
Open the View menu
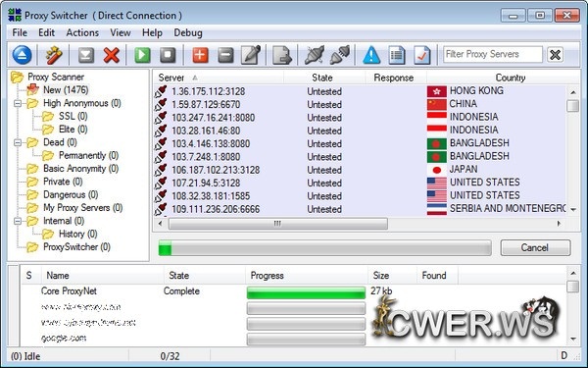point(121,33)
